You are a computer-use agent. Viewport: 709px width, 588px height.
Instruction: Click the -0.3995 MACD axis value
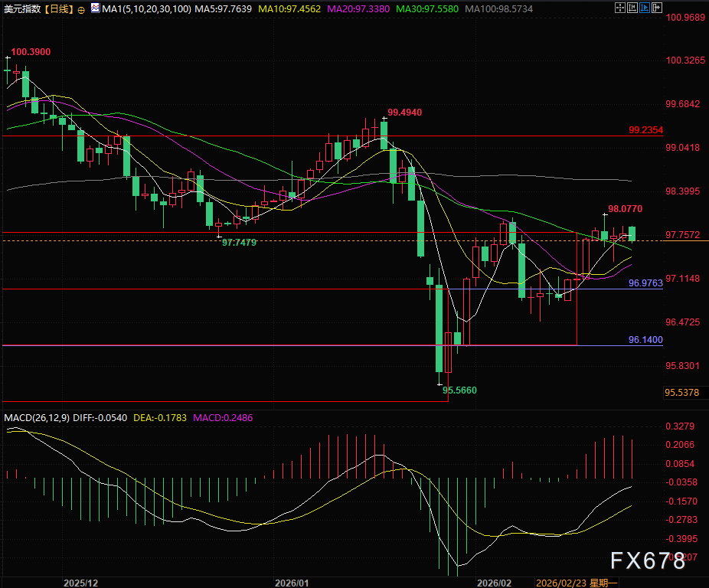681,539
